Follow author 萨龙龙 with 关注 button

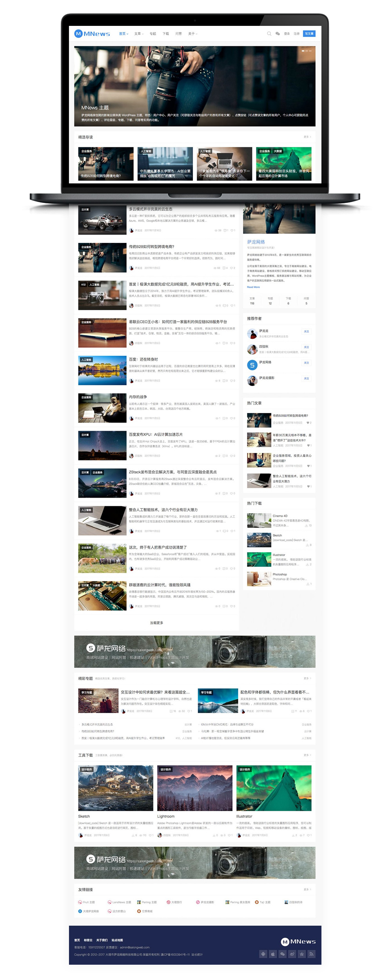pos(306,331)
